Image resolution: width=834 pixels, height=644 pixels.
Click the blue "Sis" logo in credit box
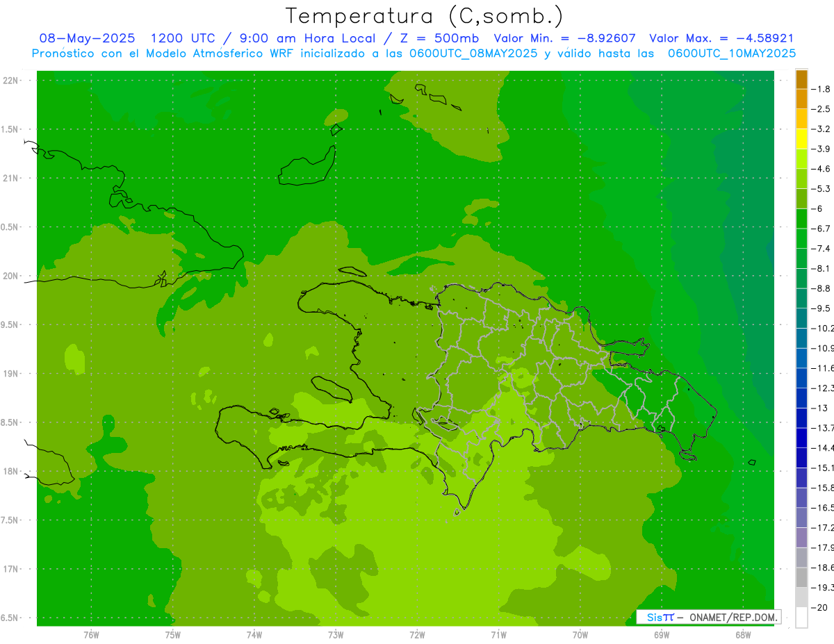click(x=654, y=617)
